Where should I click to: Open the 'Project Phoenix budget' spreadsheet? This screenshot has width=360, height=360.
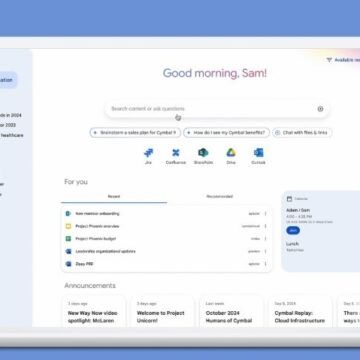[166, 239]
